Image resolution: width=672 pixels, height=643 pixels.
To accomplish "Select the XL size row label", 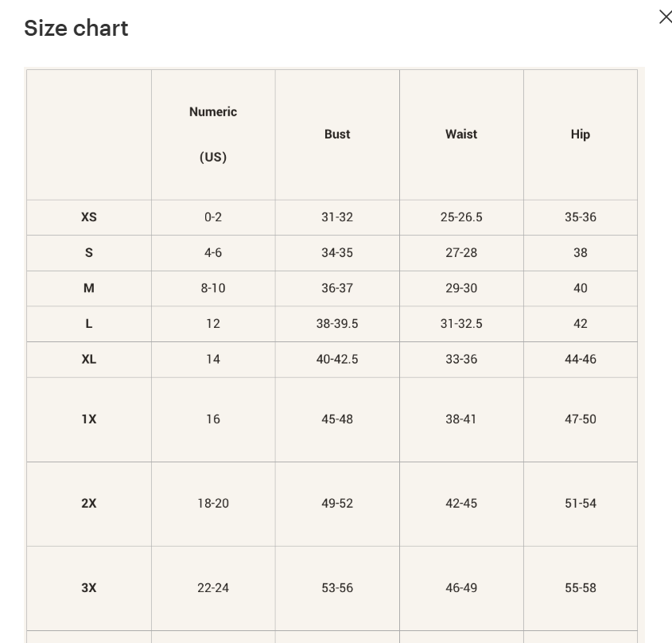I will coord(89,359).
